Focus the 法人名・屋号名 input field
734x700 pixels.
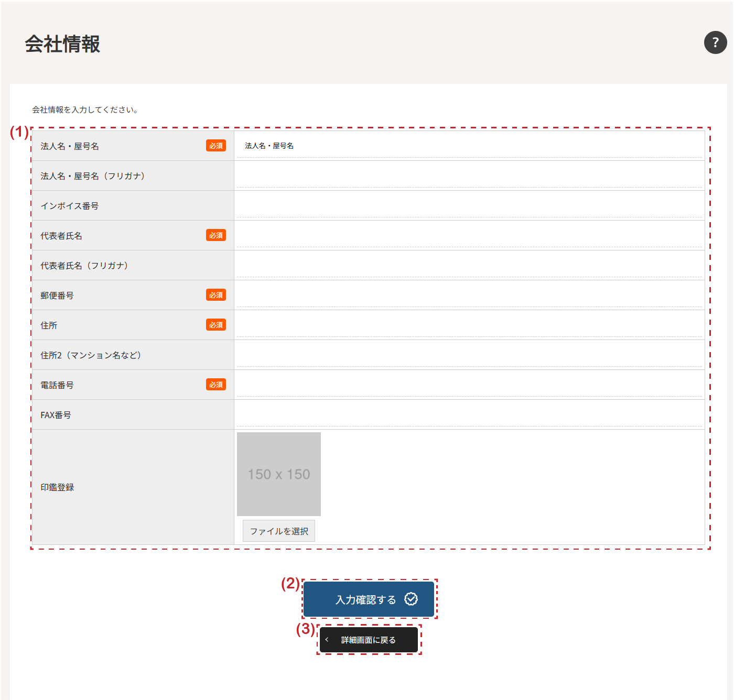point(469,146)
